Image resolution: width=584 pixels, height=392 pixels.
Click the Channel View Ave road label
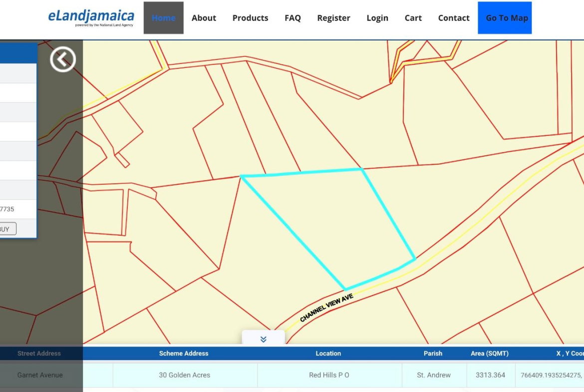click(x=326, y=308)
